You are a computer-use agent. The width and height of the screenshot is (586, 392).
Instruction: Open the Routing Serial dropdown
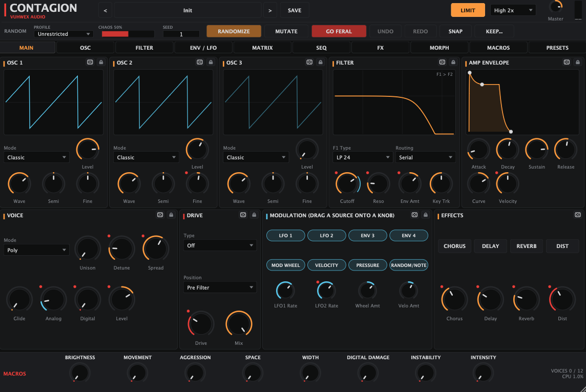tap(425, 157)
